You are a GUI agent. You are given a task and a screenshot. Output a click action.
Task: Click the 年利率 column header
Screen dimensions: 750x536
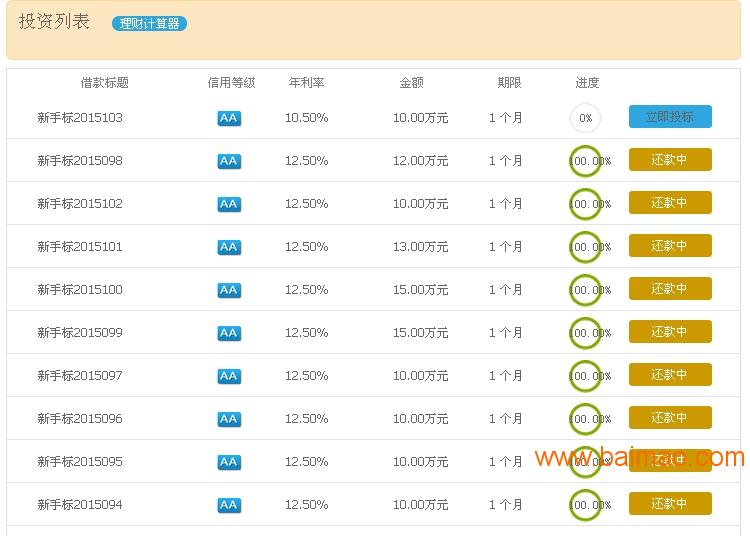pyautogui.click(x=306, y=83)
